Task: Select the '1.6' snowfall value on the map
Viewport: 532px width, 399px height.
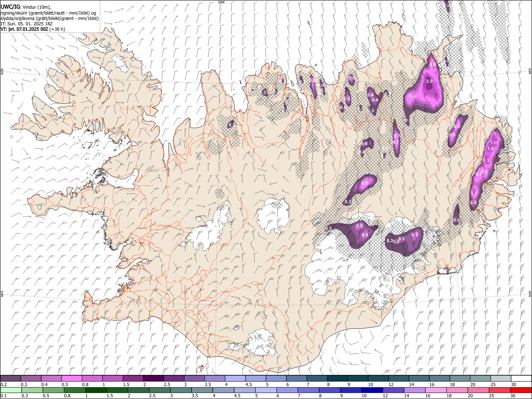Action: pos(494,143)
